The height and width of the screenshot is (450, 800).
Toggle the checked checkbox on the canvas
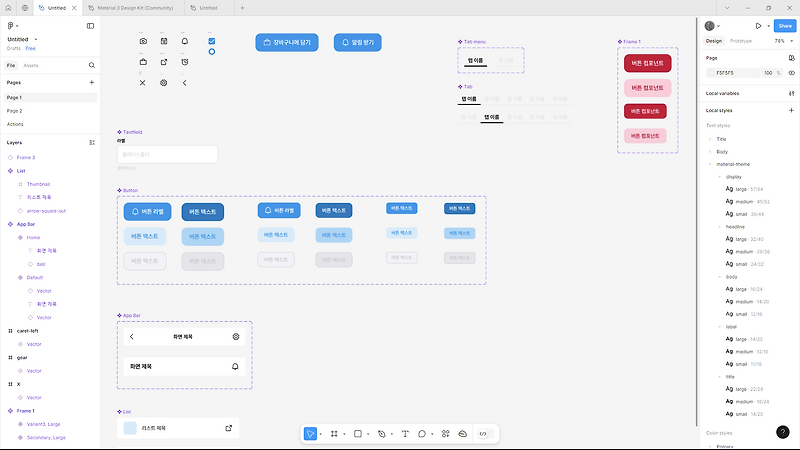[x=212, y=41]
